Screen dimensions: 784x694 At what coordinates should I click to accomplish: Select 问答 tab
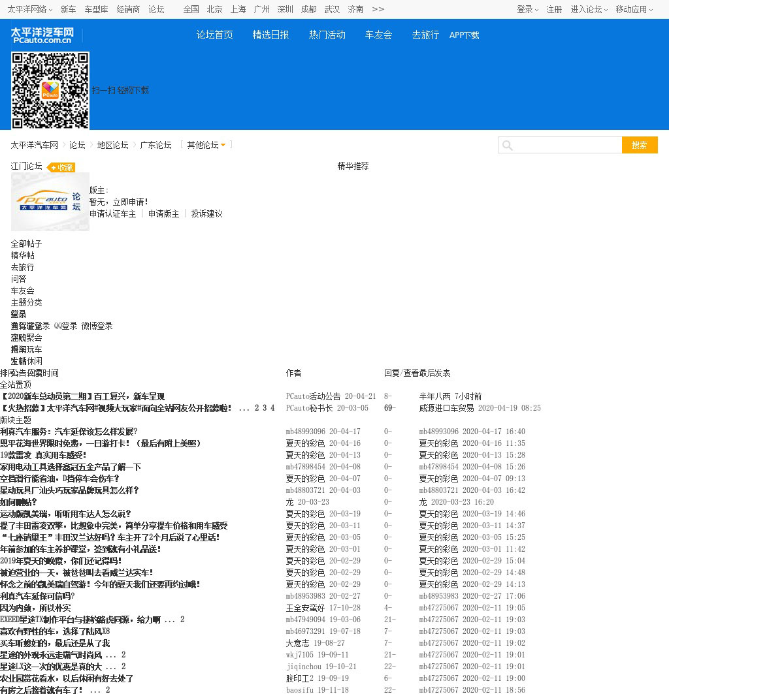pos(18,279)
